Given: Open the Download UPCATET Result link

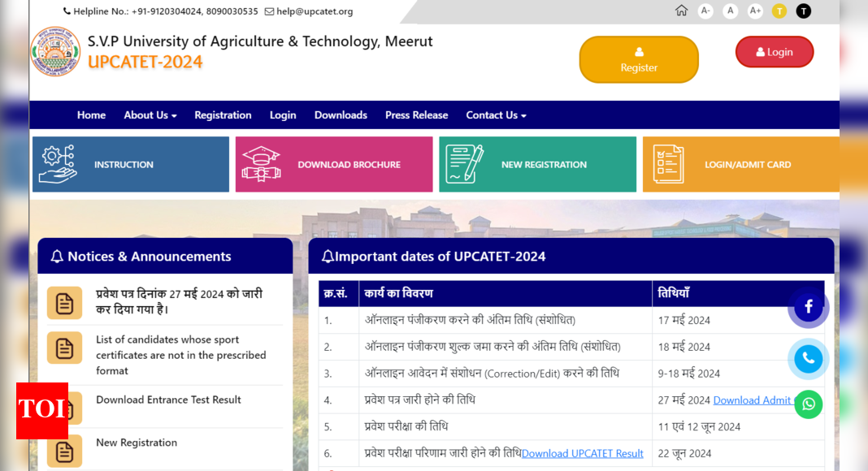Looking at the screenshot, I should pos(582,453).
